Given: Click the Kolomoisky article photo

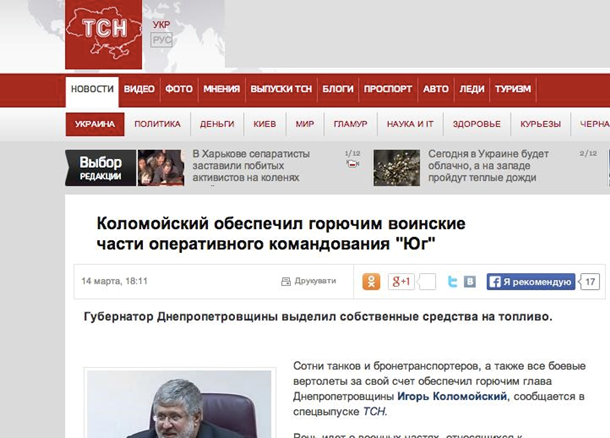Looking at the screenshot, I should (x=179, y=404).
